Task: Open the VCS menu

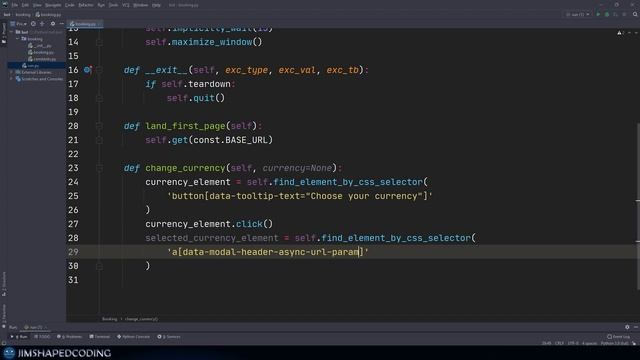Action: click(x=126, y=5)
